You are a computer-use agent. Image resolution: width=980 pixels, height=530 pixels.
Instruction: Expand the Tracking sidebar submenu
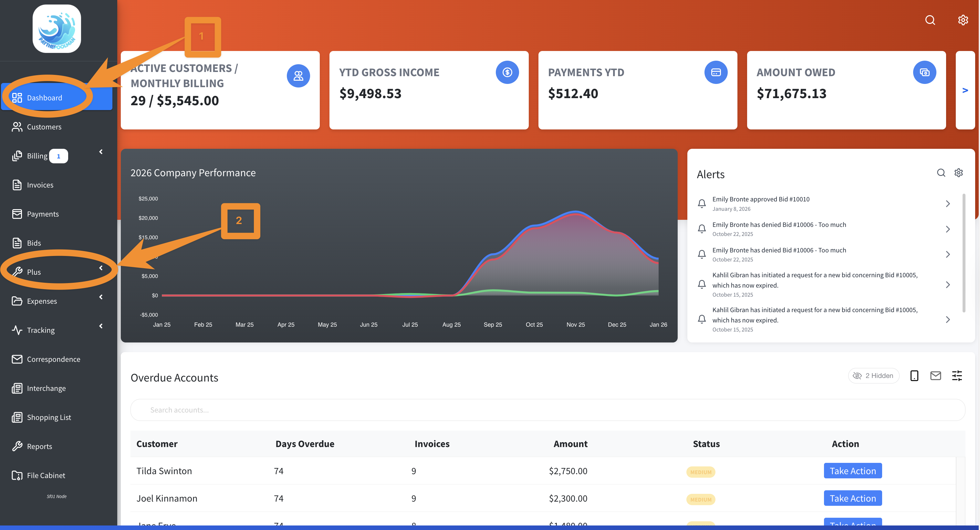[x=101, y=326]
